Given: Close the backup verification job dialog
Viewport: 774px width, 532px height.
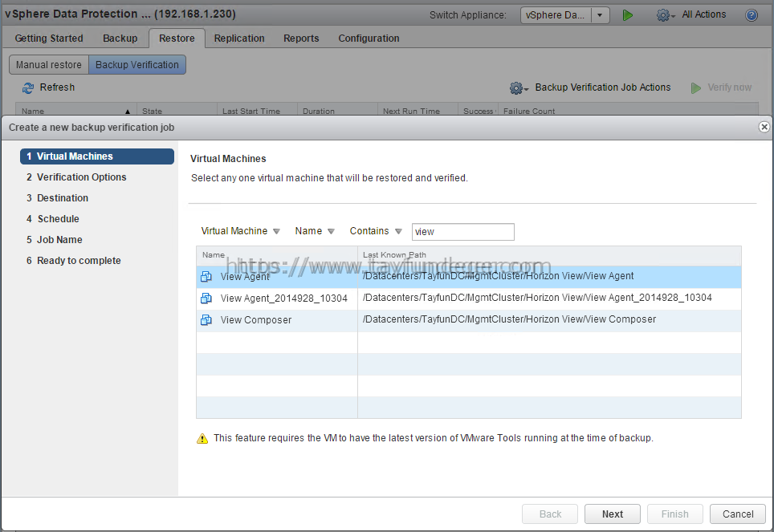Looking at the screenshot, I should coord(764,127).
